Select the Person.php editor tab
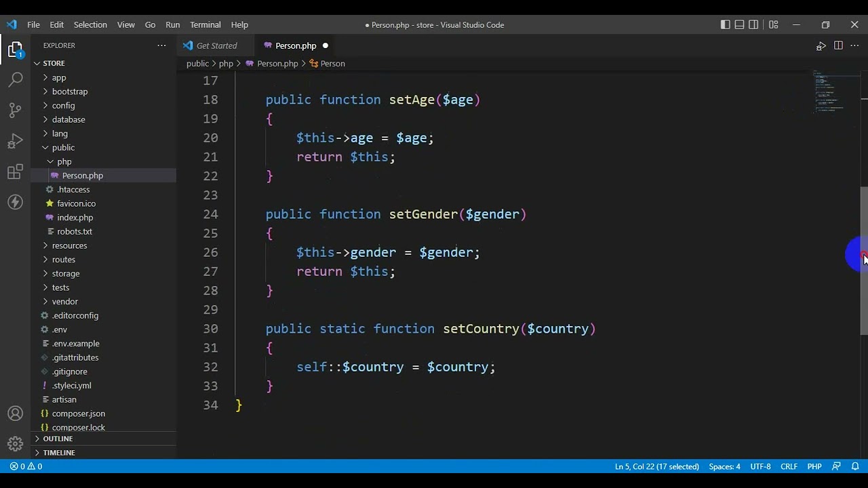The height and width of the screenshot is (488, 868). pyautogui.click(x=296, y=45)
